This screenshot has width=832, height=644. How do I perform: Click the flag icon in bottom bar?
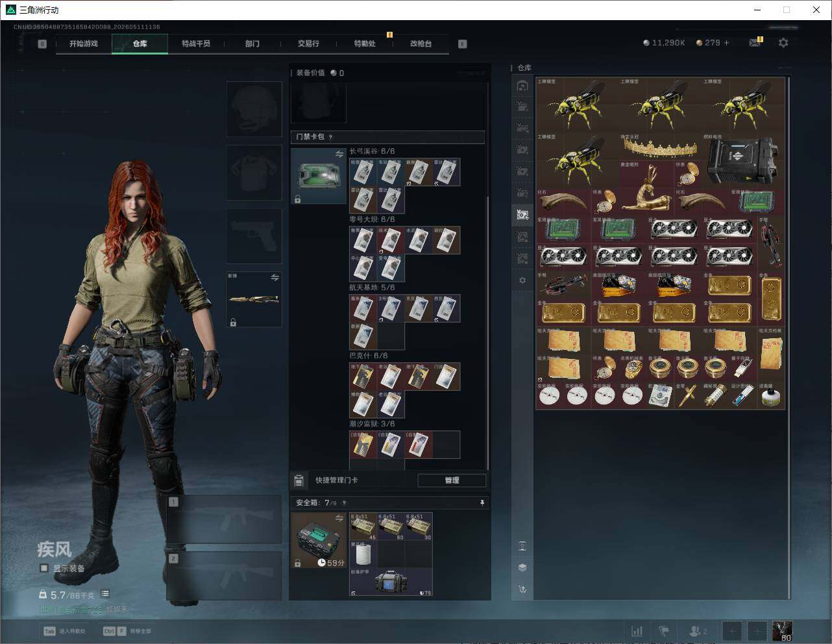664,631
